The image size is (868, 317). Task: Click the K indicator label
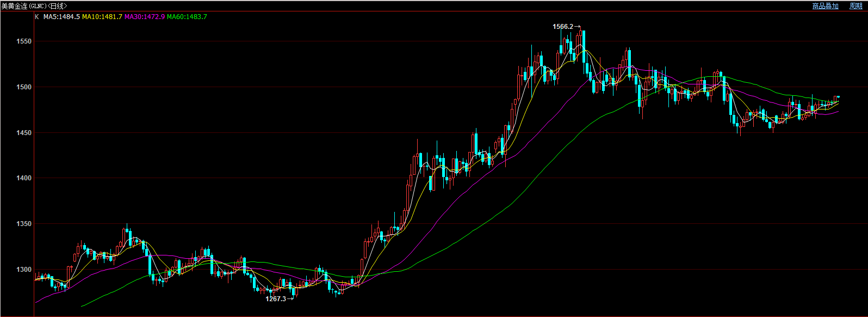coord(36,17)
